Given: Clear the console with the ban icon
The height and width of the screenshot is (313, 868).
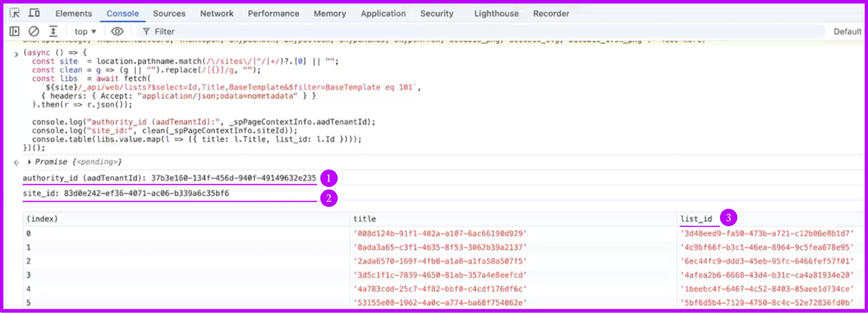Looking at the screenshot, I should 34,31.
